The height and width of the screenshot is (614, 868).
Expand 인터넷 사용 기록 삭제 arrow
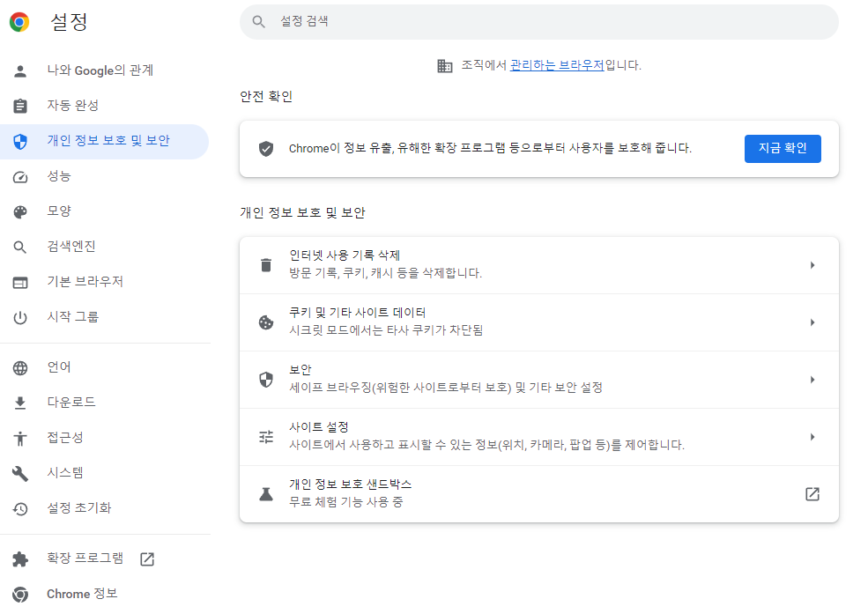pos(812,265)
